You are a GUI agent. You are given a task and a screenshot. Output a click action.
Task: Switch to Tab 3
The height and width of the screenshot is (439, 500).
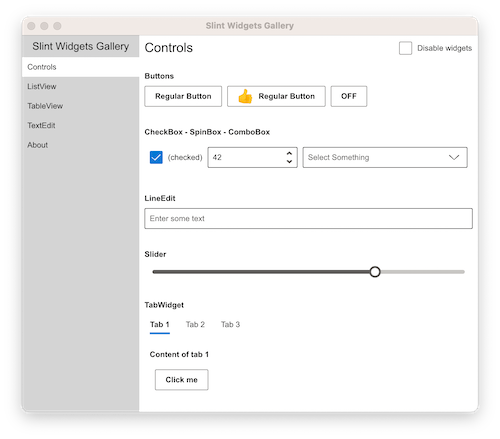pos(230,324)
